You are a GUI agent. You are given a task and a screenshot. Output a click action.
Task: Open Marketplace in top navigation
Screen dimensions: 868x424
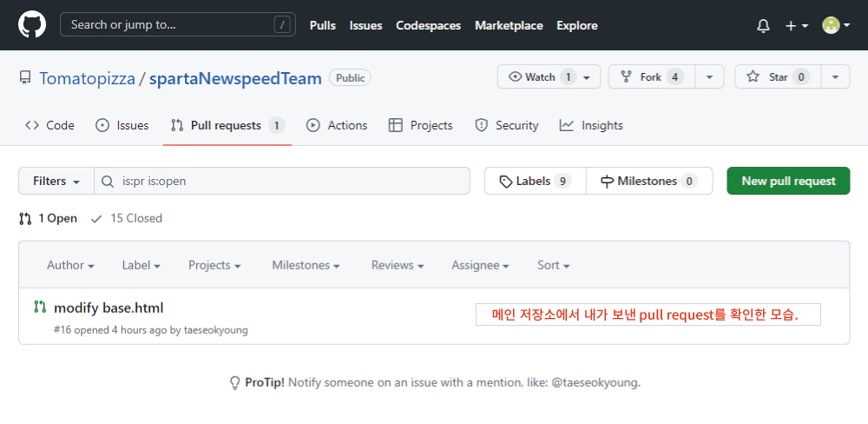click(509, 25)
